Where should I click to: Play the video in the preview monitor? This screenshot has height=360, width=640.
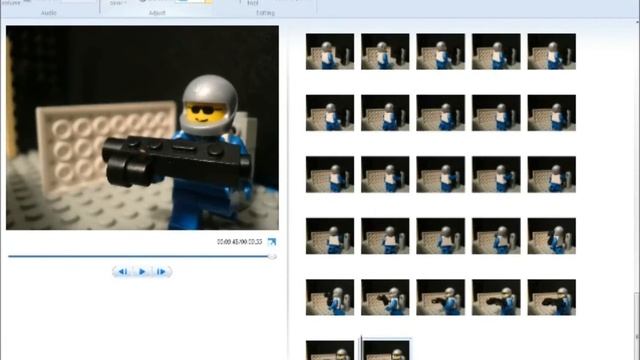point(142,271)
